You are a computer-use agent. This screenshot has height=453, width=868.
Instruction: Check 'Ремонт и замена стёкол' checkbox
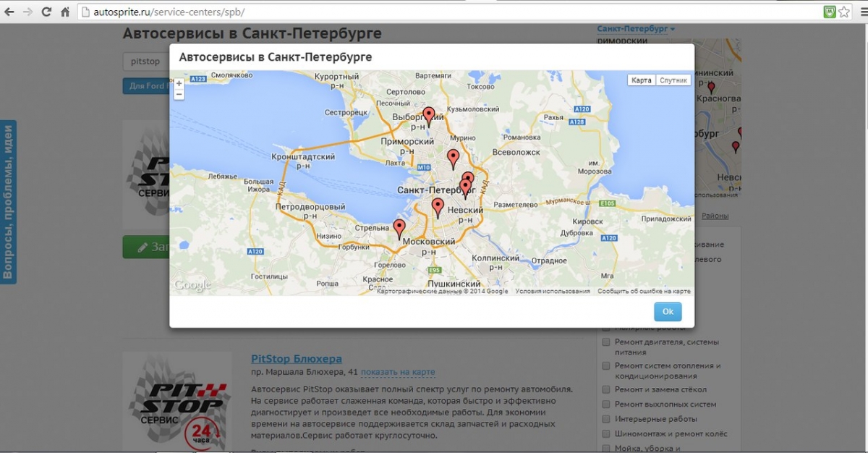606,389
